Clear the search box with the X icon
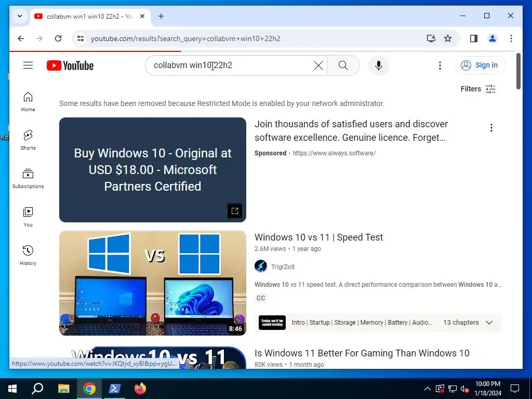 click(x=318, y=65)
